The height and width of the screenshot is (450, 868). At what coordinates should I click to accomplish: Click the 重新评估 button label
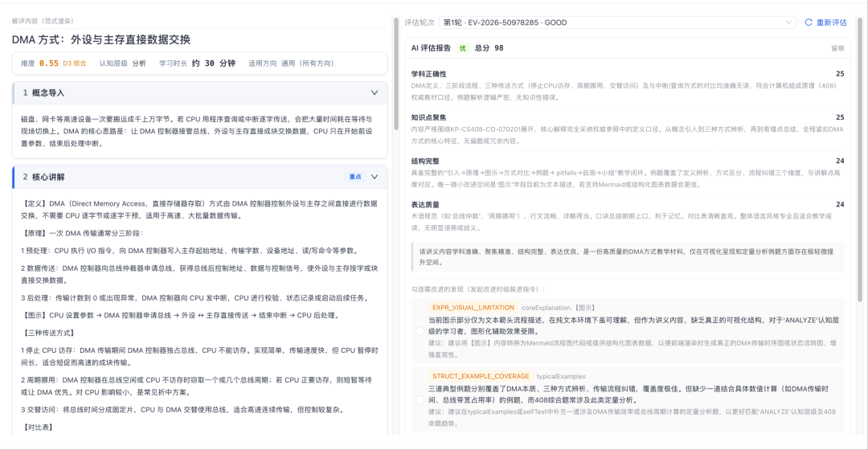point(832,22)
